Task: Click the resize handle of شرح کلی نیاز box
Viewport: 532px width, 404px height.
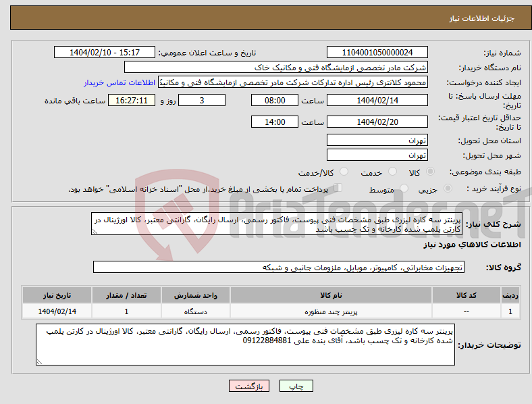Action: pyautogui.click(x=95, y=232)
